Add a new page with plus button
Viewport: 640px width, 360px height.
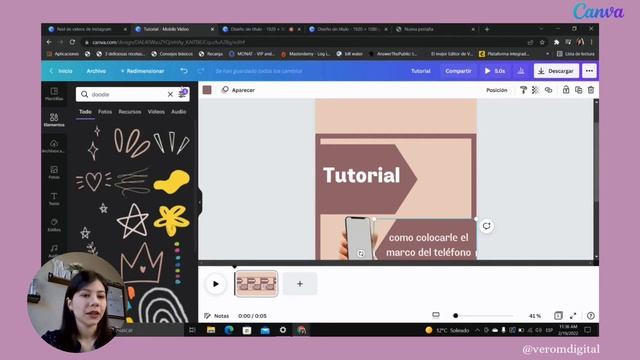(x=300, y=284)
